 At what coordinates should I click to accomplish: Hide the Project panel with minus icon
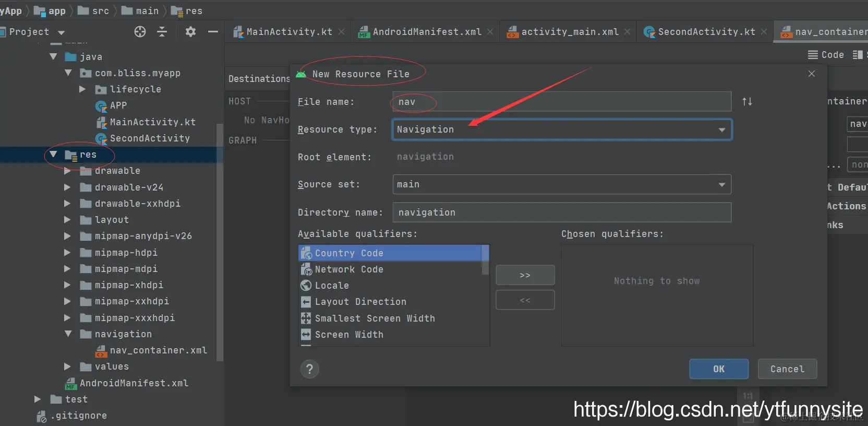(213, 32)
